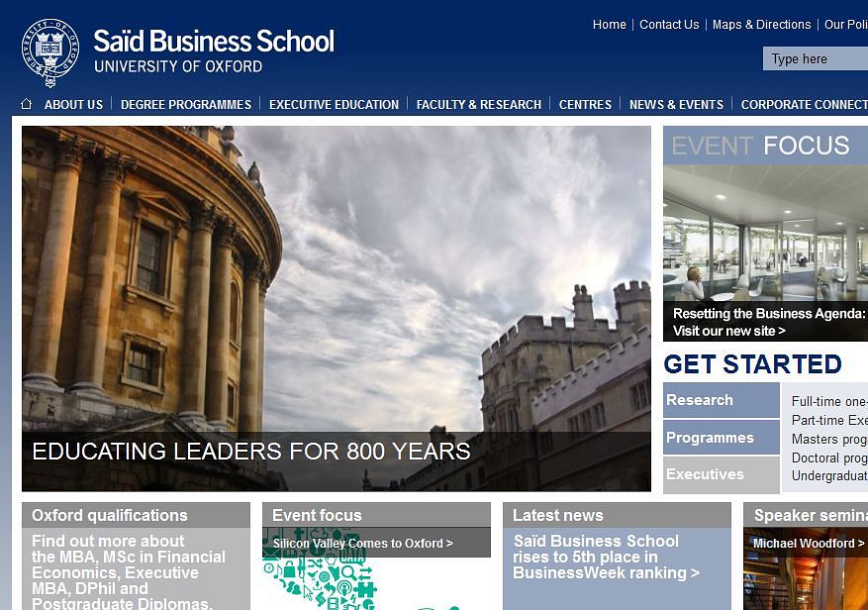This screenshot has height=610, width=868.
Task: Click the 'Educating Leaders for 800 Years' caption
Action: pos(251,452)
